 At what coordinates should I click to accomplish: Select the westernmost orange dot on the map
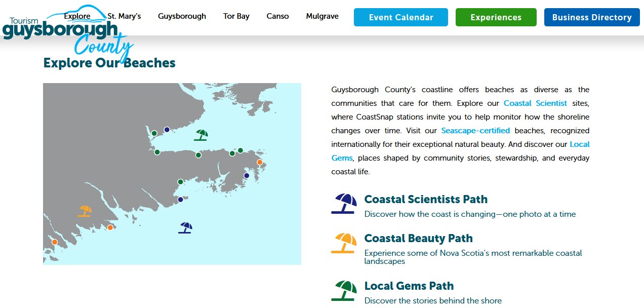pyautogui.click(x=55, y=242)
